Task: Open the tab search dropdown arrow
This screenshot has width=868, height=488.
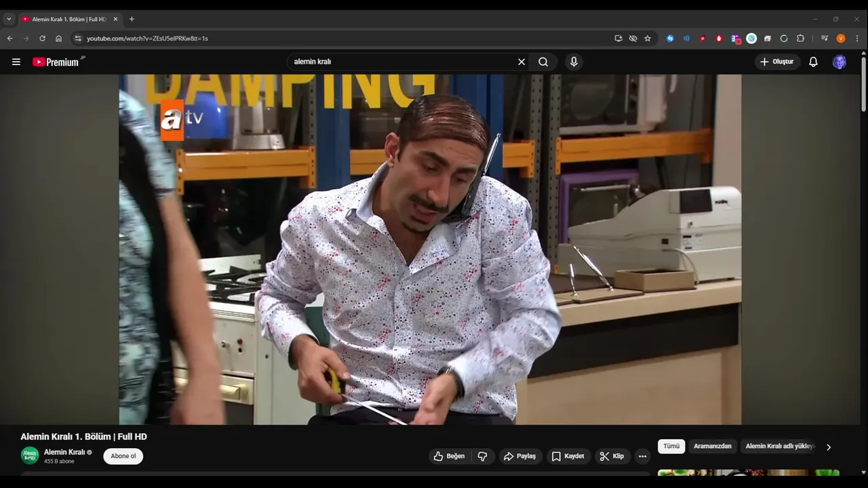Action: [x=9, y=19]
